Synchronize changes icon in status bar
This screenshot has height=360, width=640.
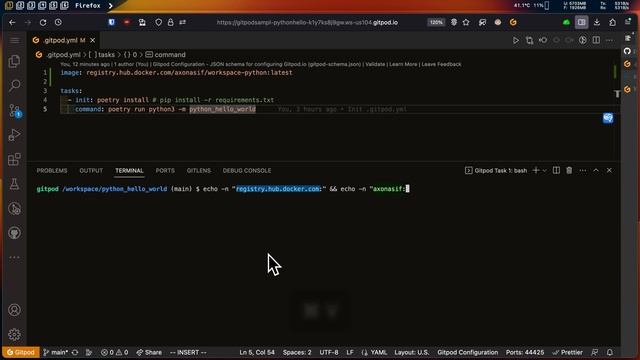75,353
